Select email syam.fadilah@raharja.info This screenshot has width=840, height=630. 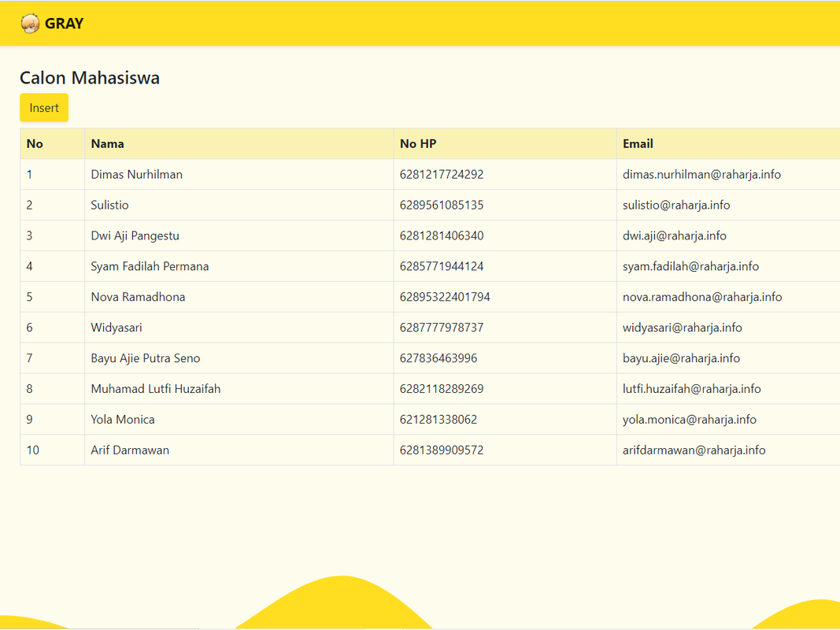coord(690,266)
